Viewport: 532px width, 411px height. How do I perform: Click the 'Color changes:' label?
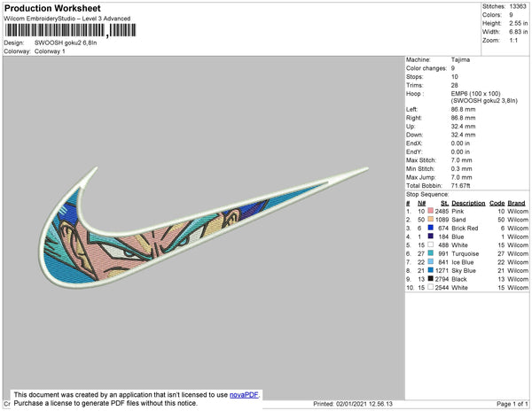point(426,68)
